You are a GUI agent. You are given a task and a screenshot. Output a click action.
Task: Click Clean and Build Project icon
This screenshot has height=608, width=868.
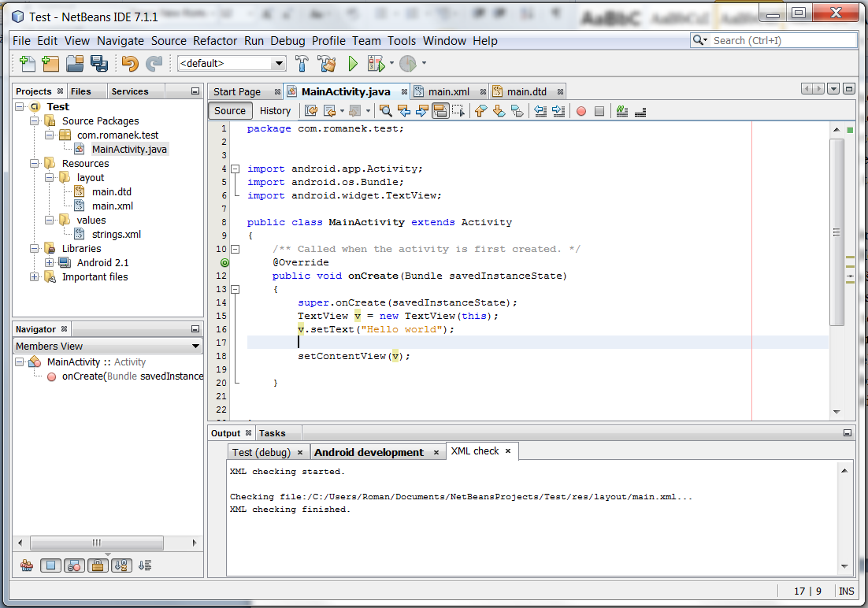[x=327, y=64]
